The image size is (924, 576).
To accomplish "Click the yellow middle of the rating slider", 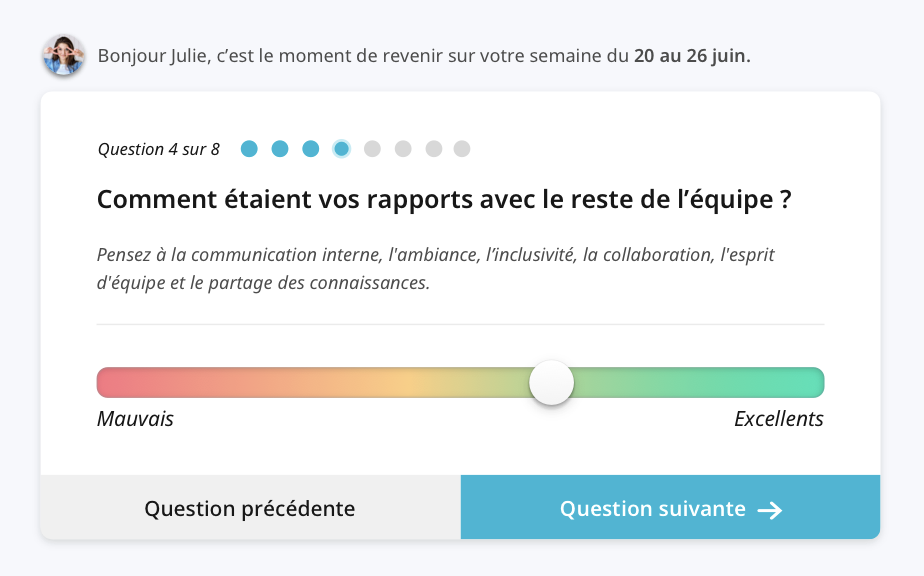I will tap(420, 383).
